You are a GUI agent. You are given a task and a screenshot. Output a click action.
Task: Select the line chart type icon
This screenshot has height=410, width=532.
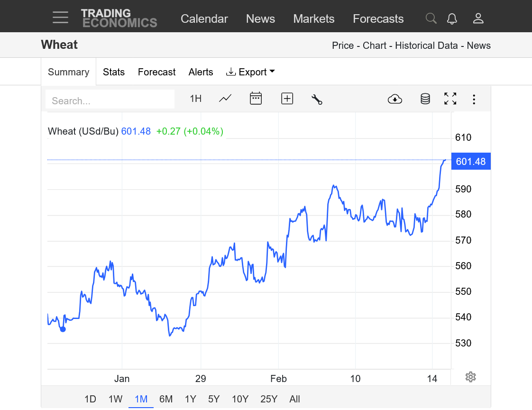[225, 99]
